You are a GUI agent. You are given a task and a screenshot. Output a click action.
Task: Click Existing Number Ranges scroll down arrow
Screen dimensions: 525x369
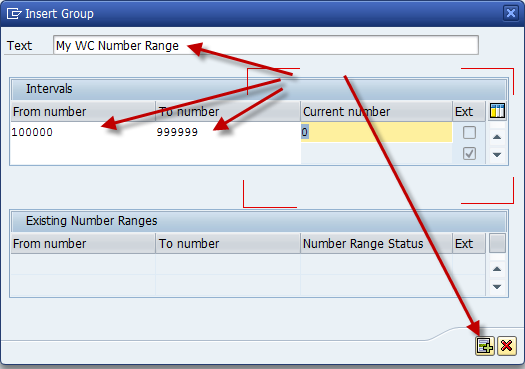pyautogui.click(x=497, y=287)
